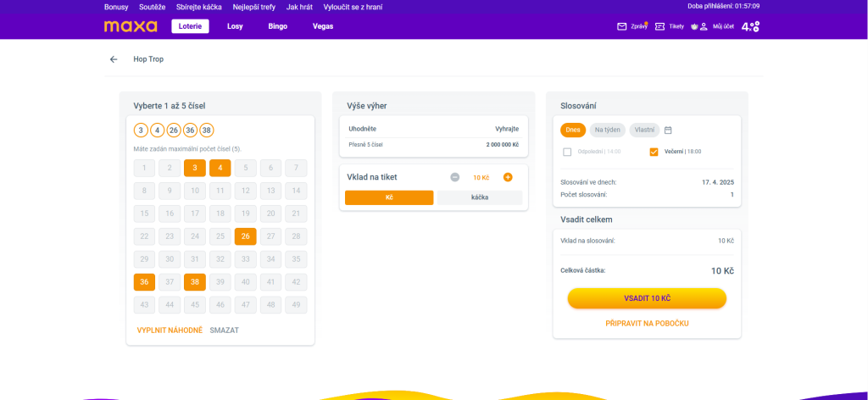This screenshot has width=868, height=400.
Task: Click the draw date 17. 4. 2025
Action: coord(717,182)
